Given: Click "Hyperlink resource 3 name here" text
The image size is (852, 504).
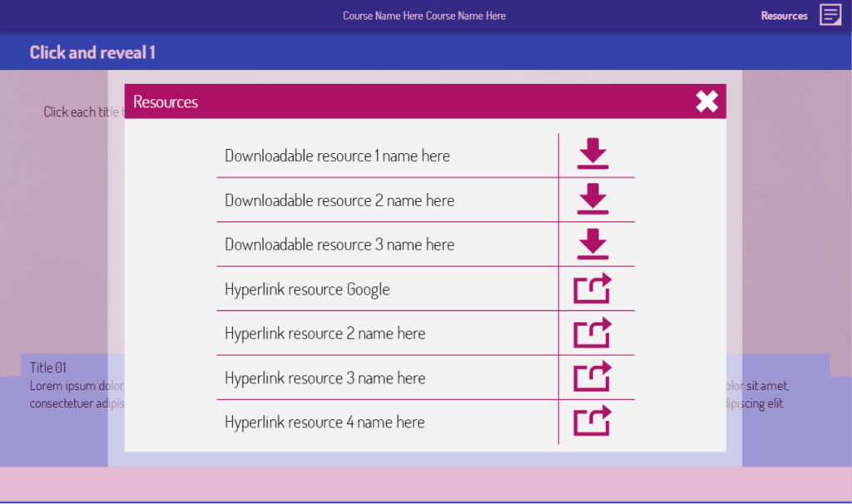Looking at the screenshot, I should coord(325,378).
